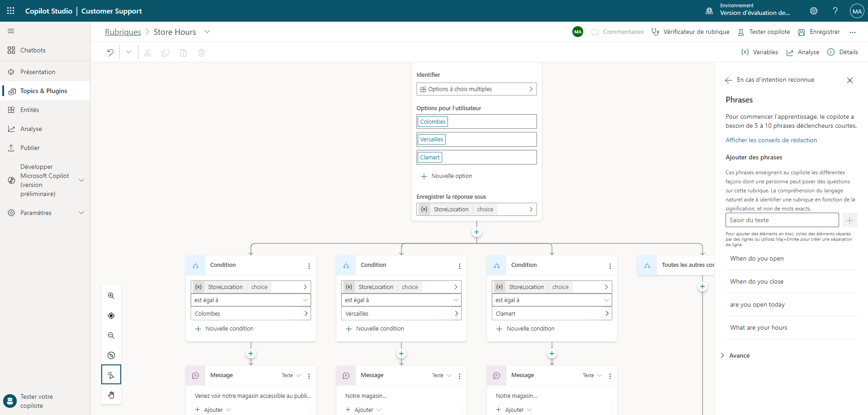
Task: Activate the selection pointer tool
Action: click(x=111, y=375)
